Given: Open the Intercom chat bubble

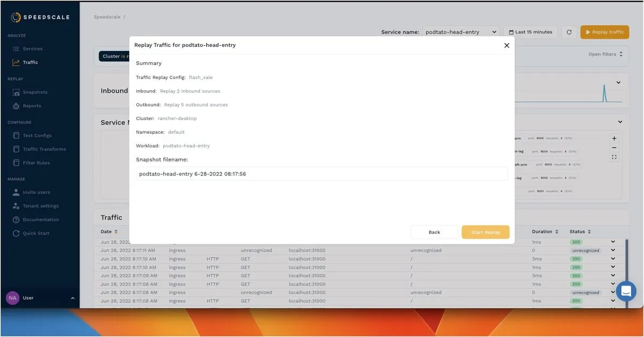Looking at the screenshot, I should click(x=626, y=291).
